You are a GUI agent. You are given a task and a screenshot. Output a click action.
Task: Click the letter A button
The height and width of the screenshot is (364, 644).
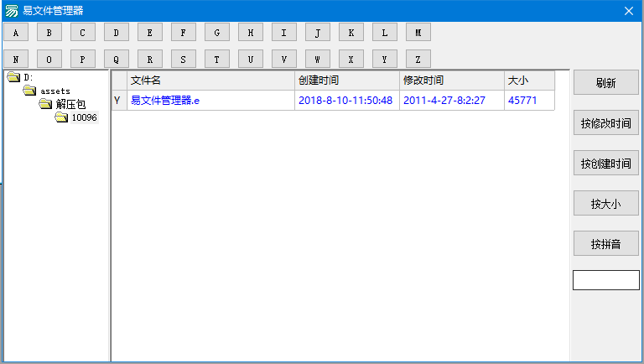(16, 33)
